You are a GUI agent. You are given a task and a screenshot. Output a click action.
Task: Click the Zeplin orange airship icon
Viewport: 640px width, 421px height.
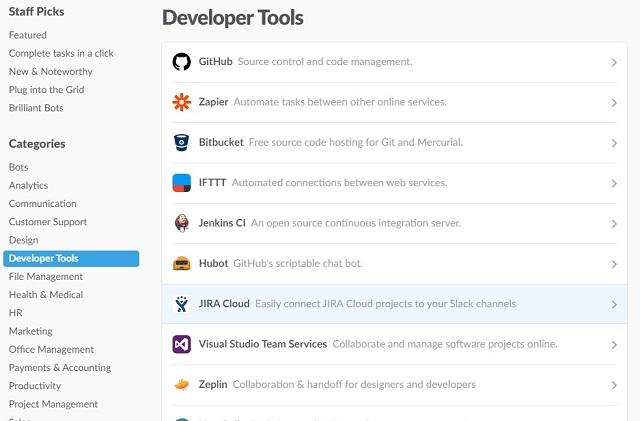click(182, 385)
